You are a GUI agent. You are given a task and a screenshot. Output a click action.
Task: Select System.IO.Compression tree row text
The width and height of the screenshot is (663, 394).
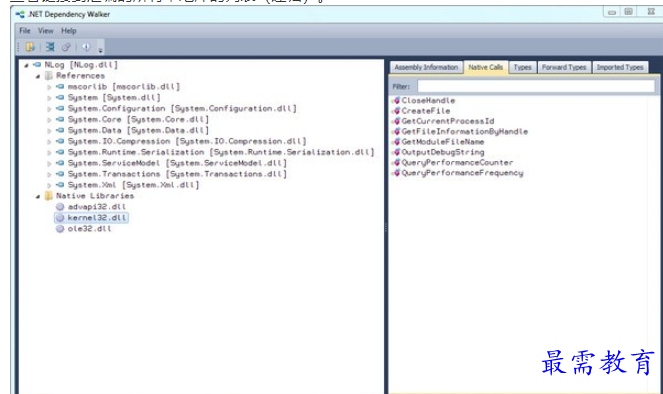tap(187, 141)
